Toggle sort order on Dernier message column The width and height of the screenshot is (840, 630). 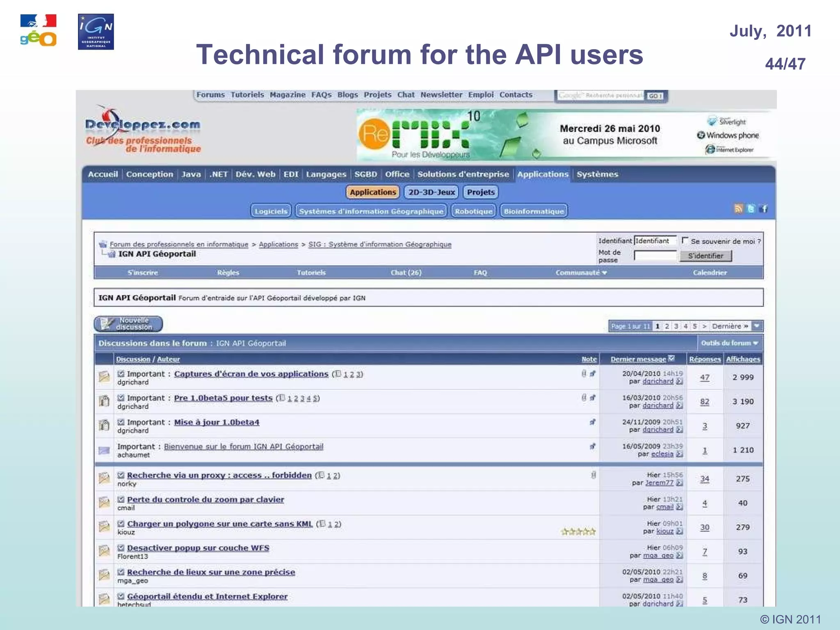click(x=671, y=358)
